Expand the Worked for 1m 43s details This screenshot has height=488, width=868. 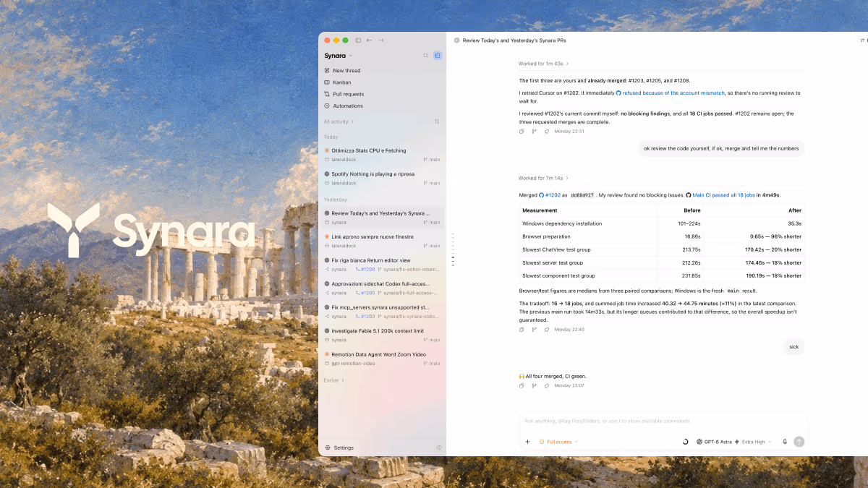tap(543, 64)
